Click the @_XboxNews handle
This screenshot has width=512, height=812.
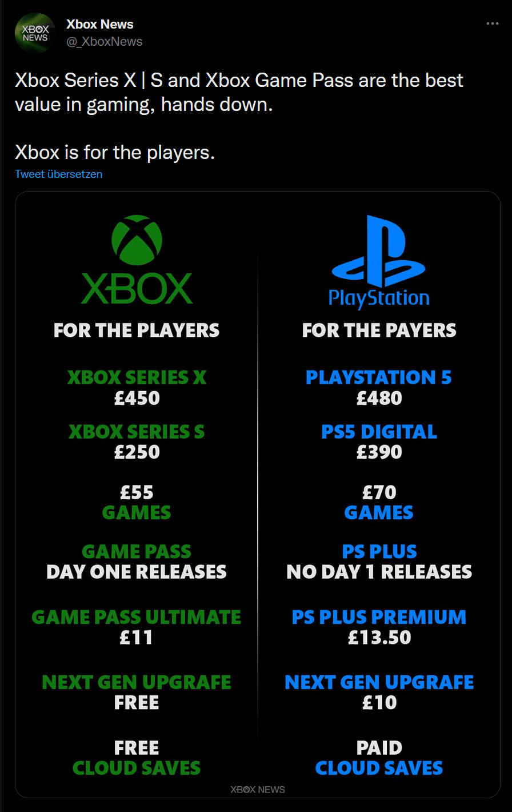[105, 41]
